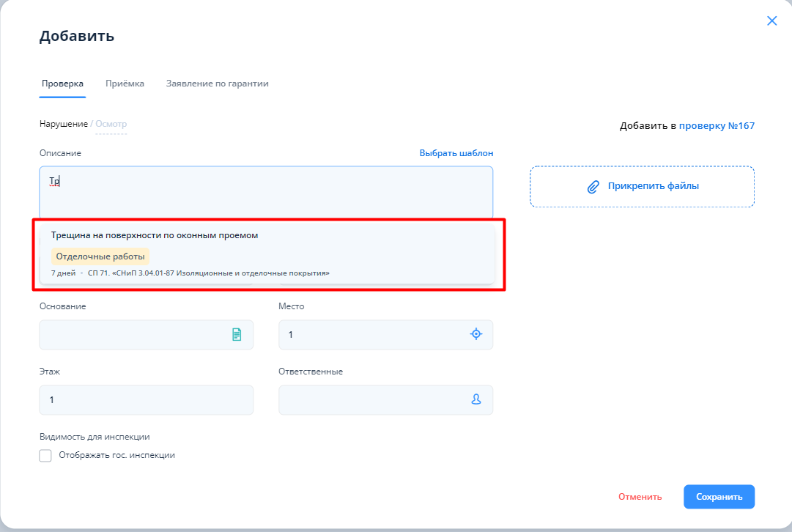Pick the suggestion Трещина на поверхности по оконным проемом
792x532 pixels.
click(155, 235)
